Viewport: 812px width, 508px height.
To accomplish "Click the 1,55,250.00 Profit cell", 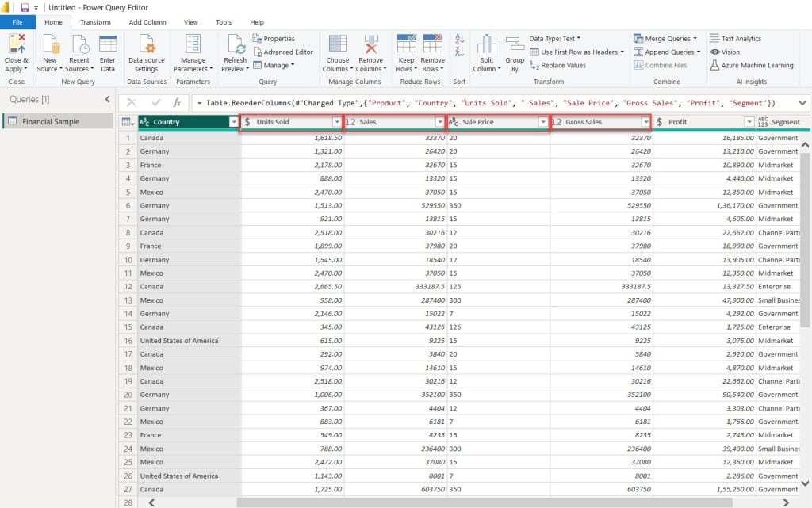I will (x=704, y=490).
